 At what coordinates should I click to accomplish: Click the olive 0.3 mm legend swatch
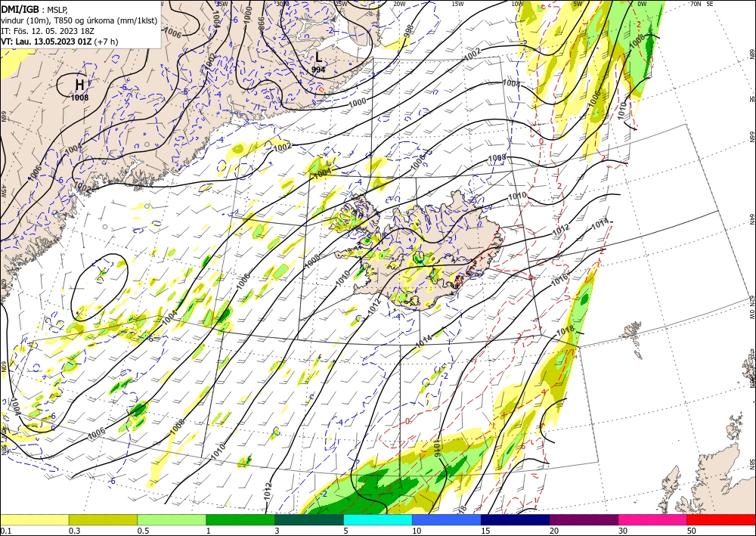click(103, 519)
